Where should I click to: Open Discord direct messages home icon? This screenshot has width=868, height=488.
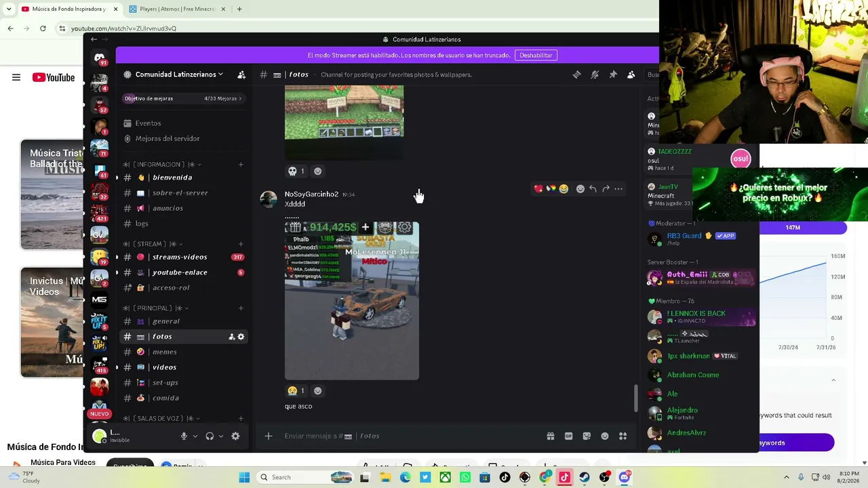click(100, 58)
